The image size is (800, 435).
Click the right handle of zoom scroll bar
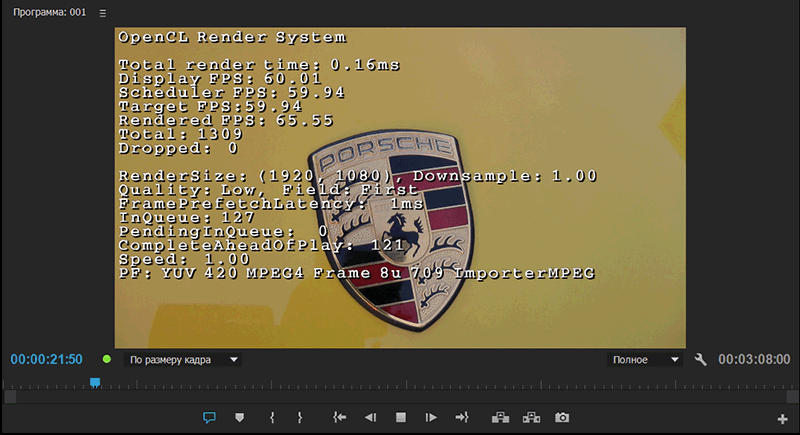[792, 396]
